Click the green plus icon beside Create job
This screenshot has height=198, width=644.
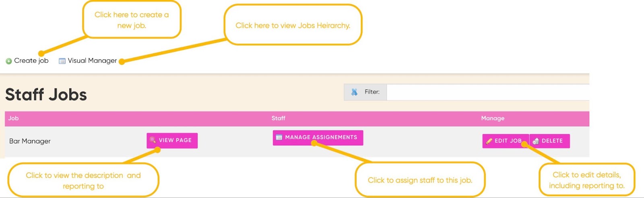coord(8,61)
